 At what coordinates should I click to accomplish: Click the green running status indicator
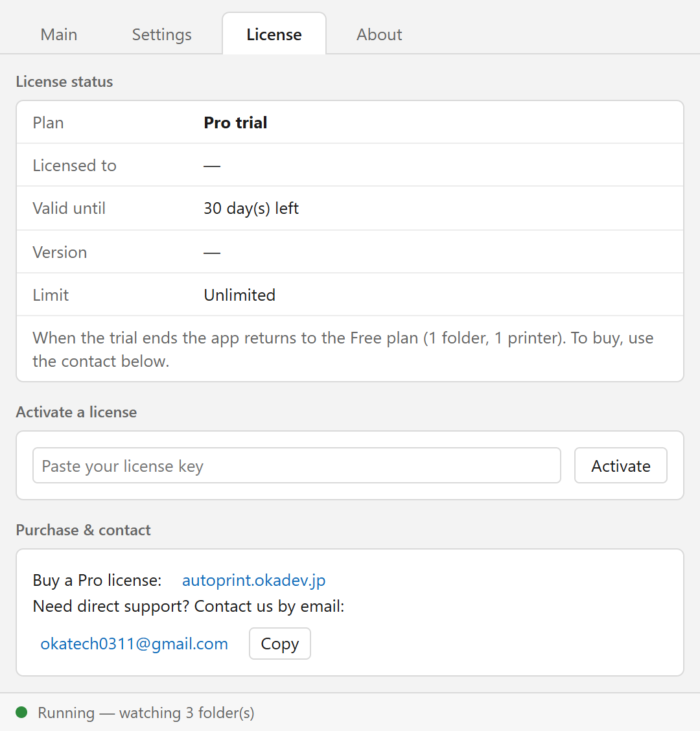click(21, 712)
